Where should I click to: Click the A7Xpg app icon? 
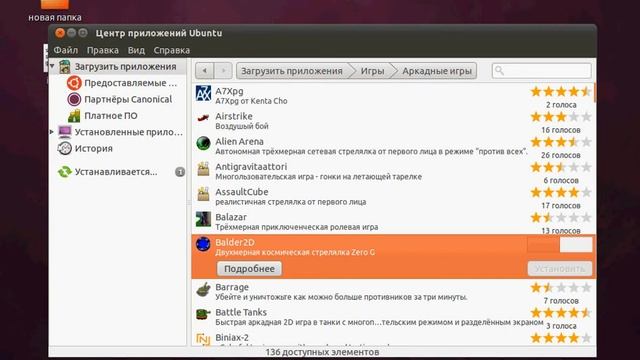coord(203,93)
